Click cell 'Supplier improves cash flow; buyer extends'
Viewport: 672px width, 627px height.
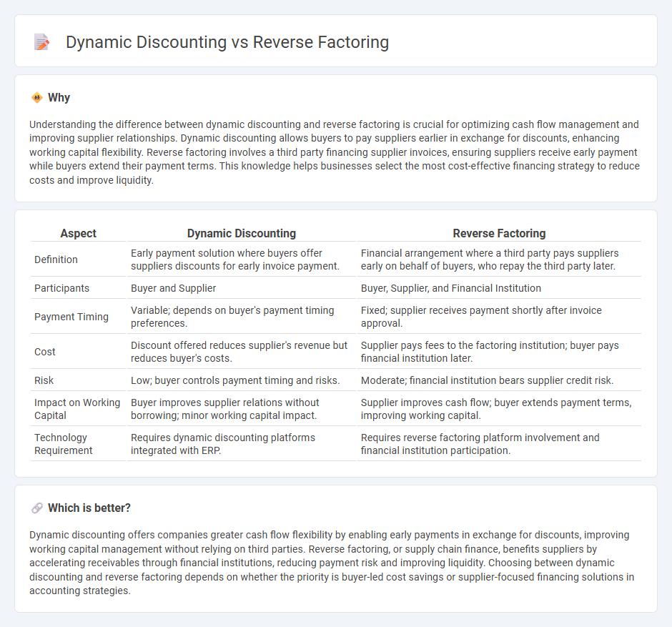[x=499, y=409]
